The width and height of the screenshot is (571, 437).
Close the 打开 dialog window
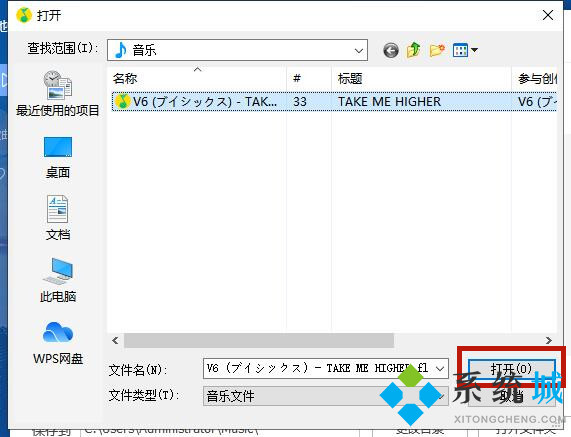548,15
